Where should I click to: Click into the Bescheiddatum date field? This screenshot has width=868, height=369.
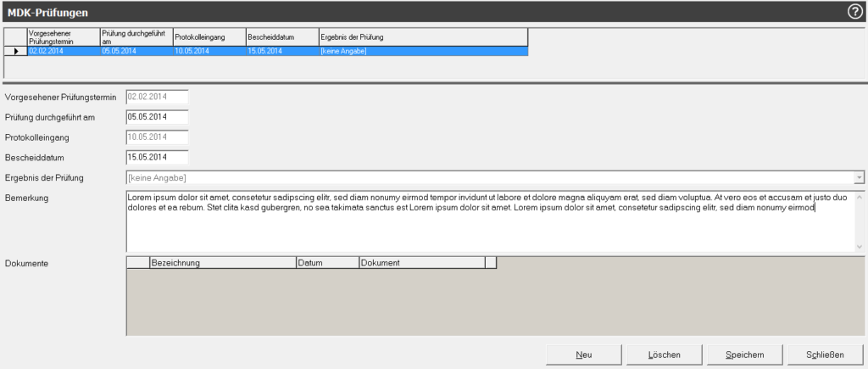pyautogui.click(x=156, y=157)
